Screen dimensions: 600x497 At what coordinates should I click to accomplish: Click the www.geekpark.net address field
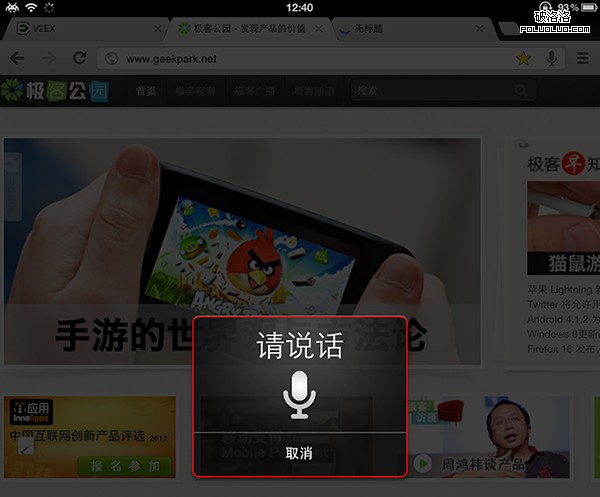pyautogui.click(x=300, y=59)
